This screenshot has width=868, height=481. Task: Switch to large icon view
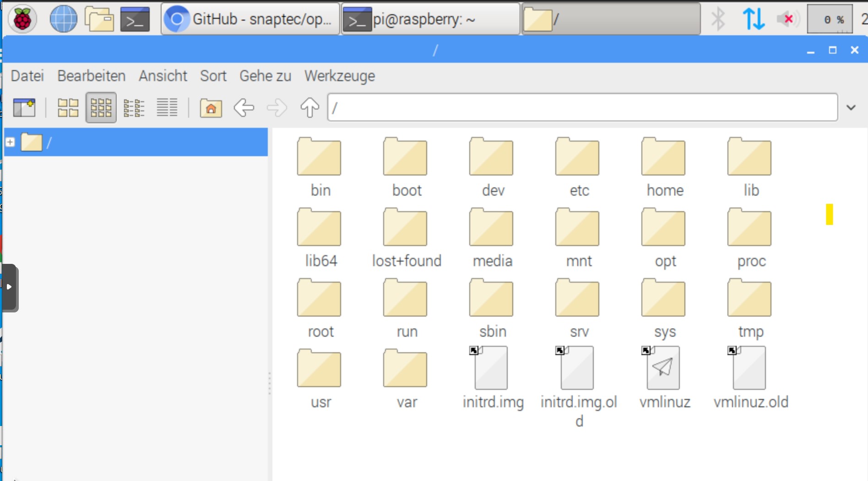click(x=68, y=108)
